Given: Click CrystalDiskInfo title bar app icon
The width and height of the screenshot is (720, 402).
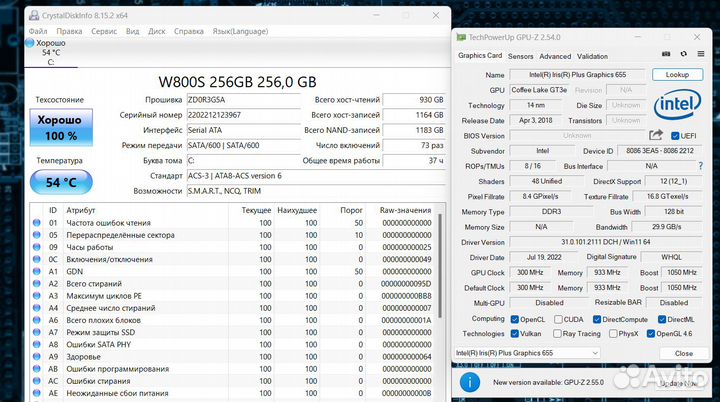Looking at the screenshot, I should point(34,15).
